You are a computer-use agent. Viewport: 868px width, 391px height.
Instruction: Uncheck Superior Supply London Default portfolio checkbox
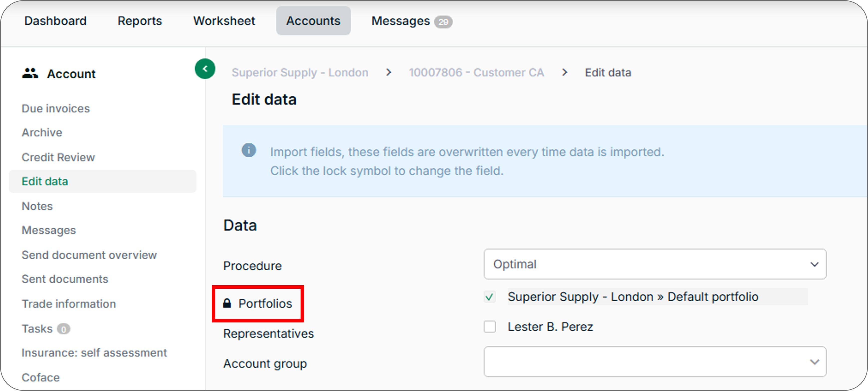pyautogui.click(x=490, y=297)
